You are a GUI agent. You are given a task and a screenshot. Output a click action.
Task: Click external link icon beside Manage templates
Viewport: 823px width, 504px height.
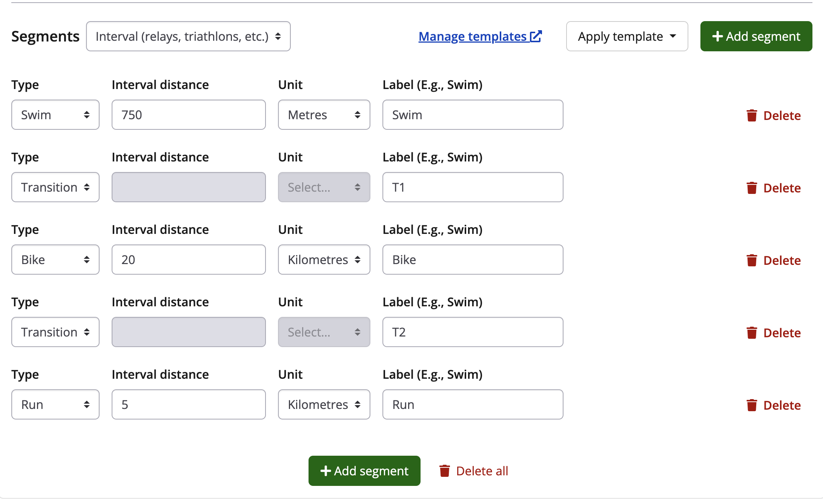click(x=536, y=36)
